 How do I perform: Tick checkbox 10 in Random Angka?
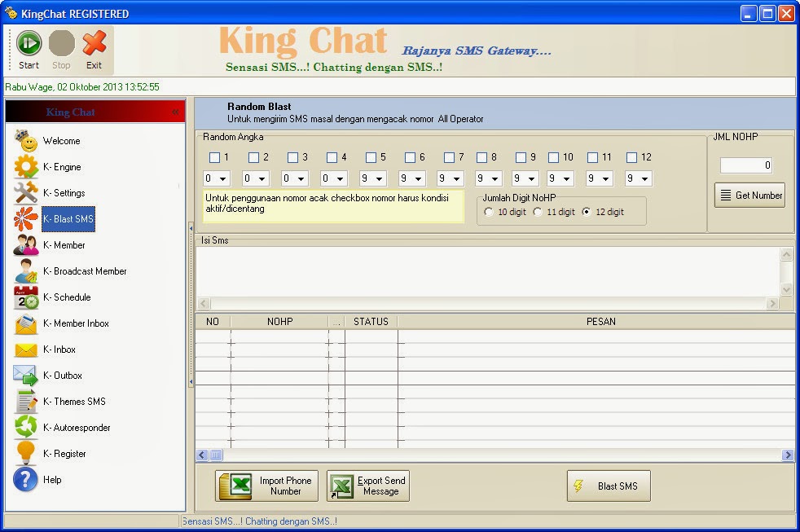coord(553,157)
